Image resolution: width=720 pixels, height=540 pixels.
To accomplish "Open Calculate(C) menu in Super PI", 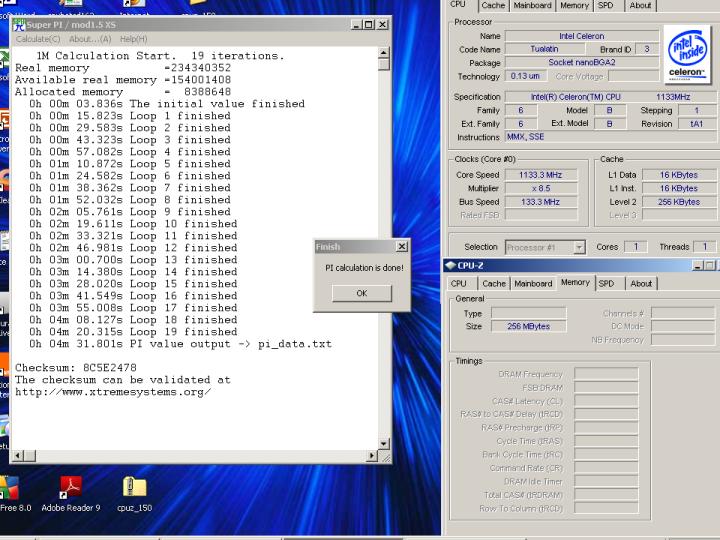I will click(38, 39).
